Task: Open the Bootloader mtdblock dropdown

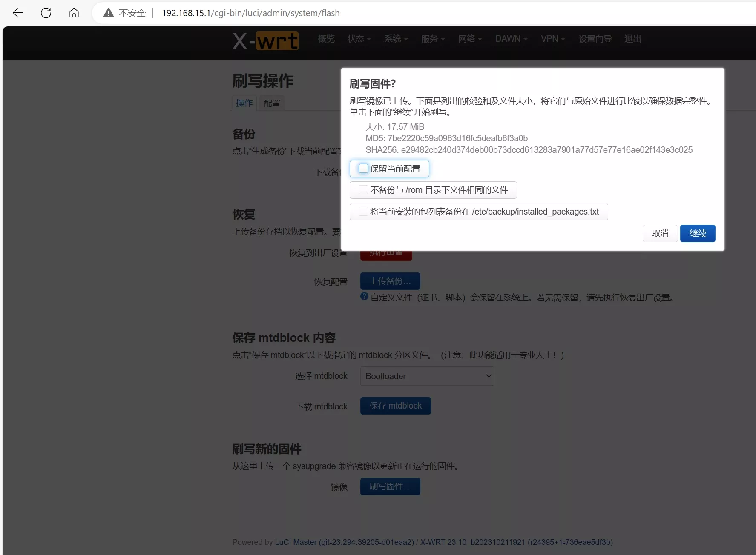Action: [427, 376]
